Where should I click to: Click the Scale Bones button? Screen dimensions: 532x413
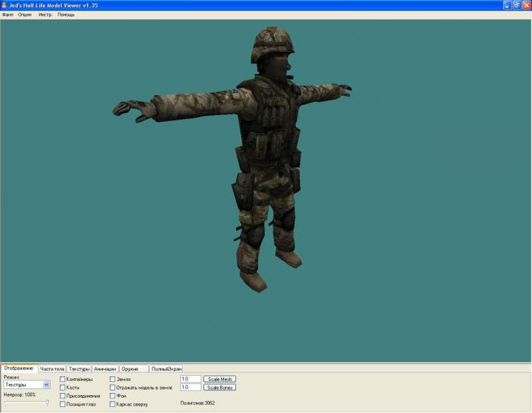(x=219, y=387)
